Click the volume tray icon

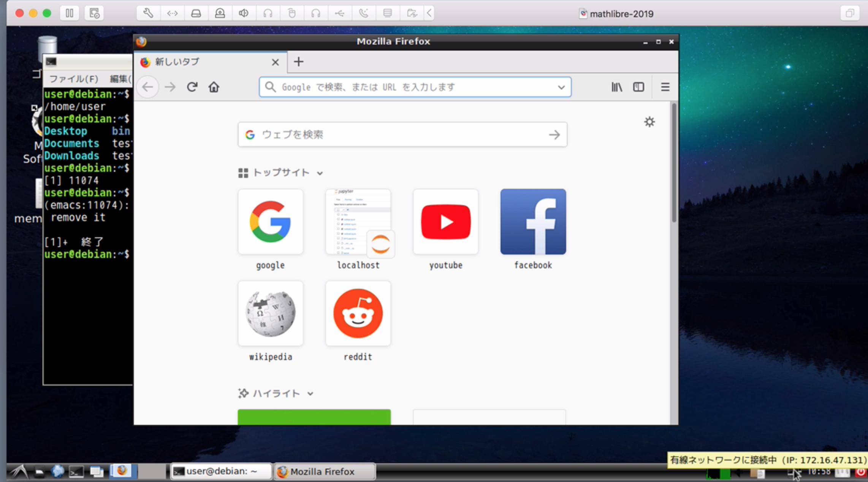pyautogui.click(x=738, y=473)
